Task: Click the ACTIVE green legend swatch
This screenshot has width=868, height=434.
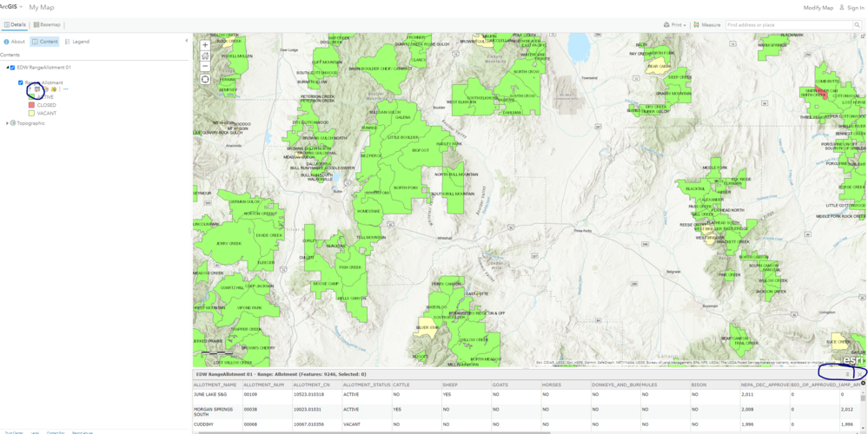Action: tap(31, 96)
